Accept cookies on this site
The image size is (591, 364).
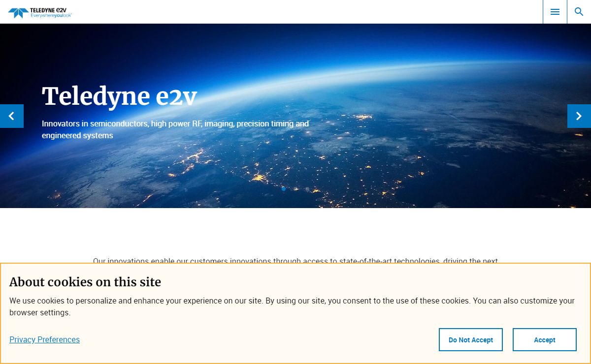click(545, 340)
